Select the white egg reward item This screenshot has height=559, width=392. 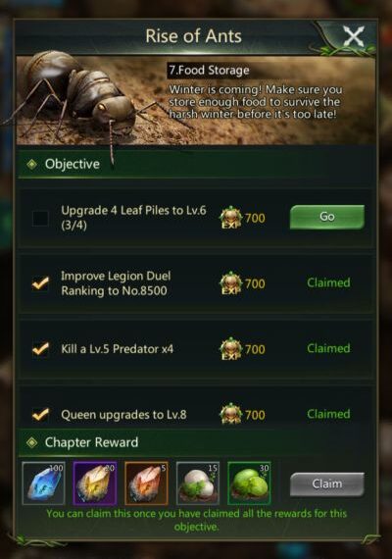197,483
